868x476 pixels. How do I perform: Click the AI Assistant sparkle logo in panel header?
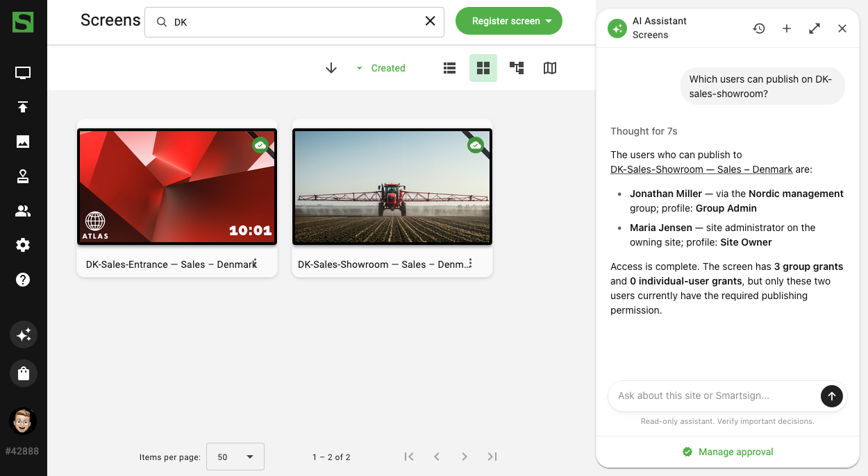coord(617,28)
